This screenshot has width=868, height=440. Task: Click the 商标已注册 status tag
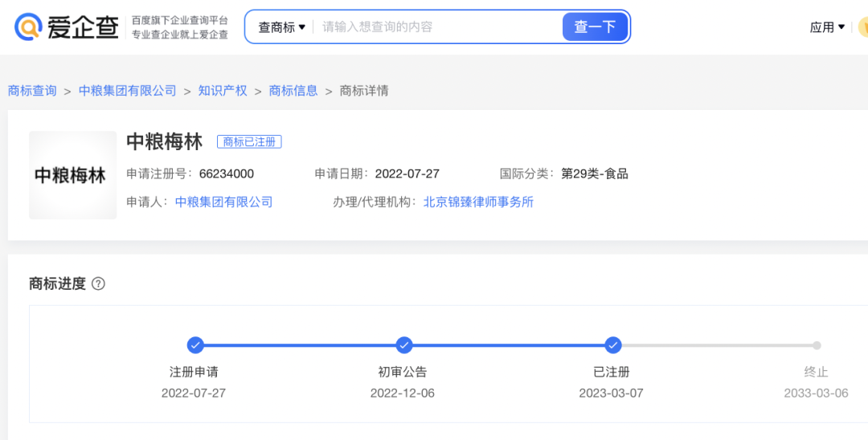[249, 142]
